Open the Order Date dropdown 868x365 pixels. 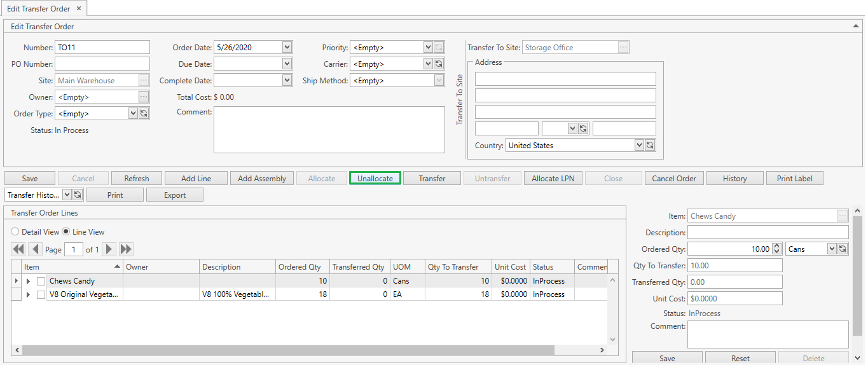(287, 48)
